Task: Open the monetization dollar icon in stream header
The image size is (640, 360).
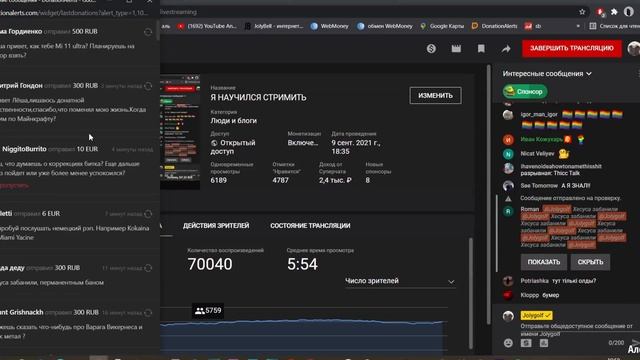Action: pos(431,49)
